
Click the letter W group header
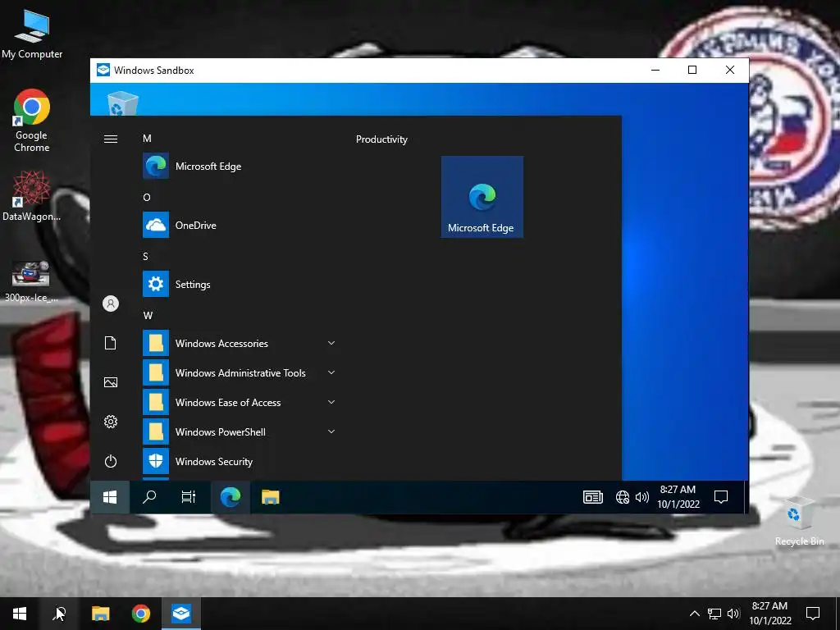coord(148,315)
